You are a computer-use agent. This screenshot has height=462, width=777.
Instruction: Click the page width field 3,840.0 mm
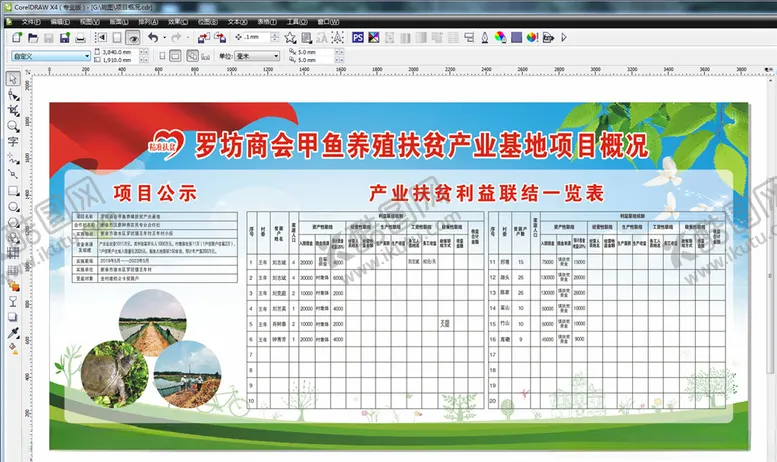pyautogui.click(x=120, y=52)
